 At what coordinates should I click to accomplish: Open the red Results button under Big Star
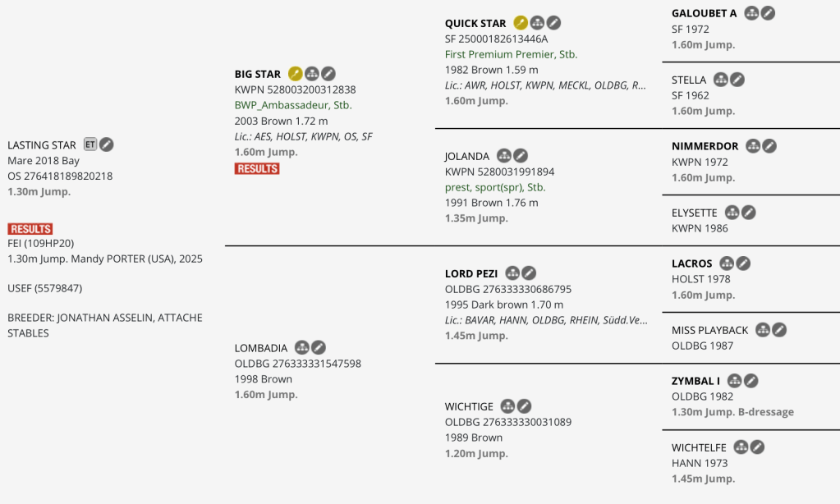257,168
